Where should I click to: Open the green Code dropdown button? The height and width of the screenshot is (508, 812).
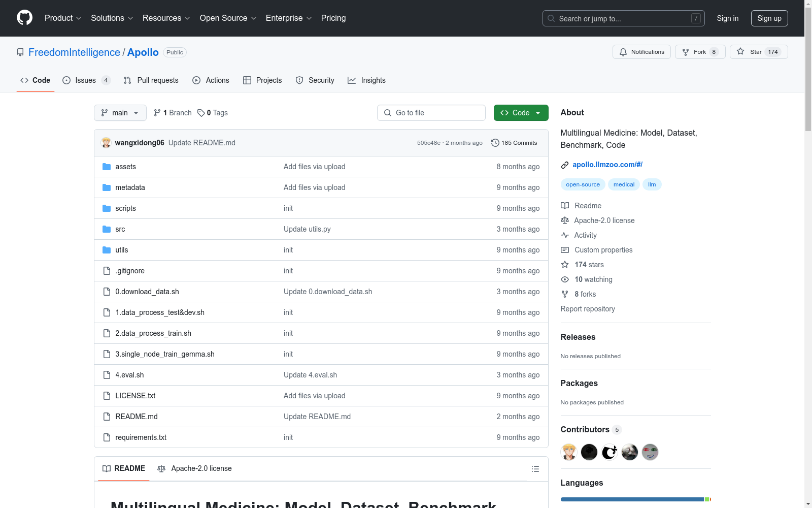[x=521, y=113]
